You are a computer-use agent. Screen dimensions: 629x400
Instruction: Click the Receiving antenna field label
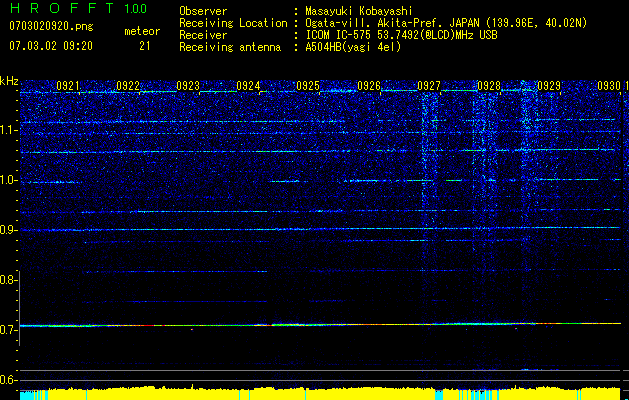230,47
